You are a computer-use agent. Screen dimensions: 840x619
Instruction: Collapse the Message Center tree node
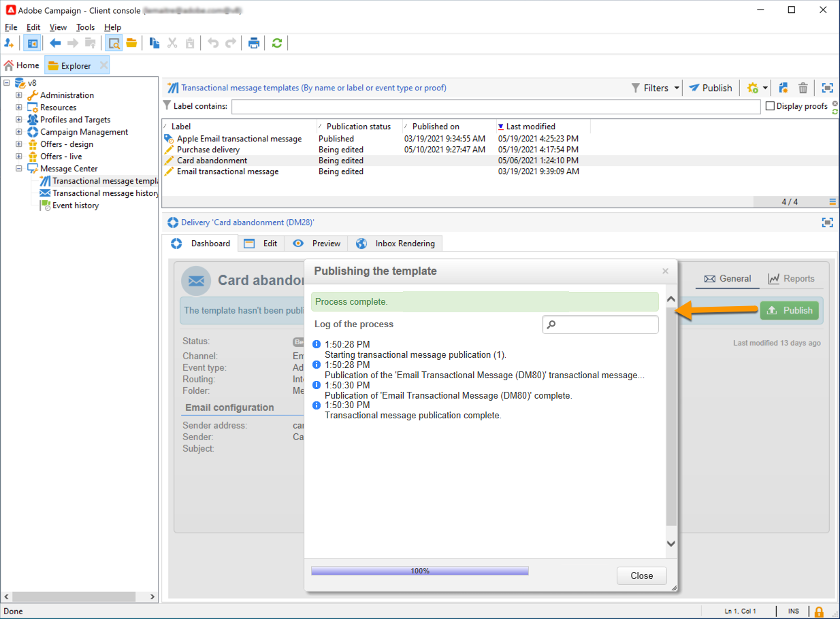19,169
